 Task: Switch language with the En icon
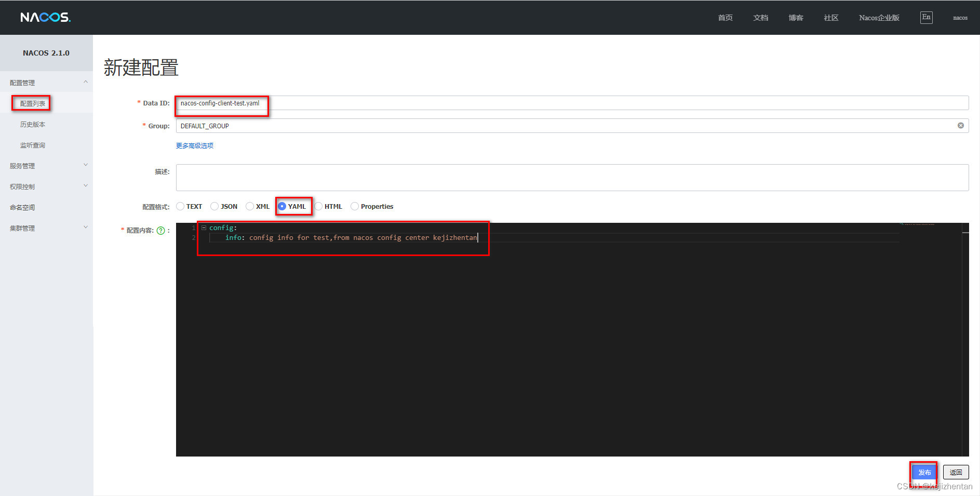tap(926, 17)
